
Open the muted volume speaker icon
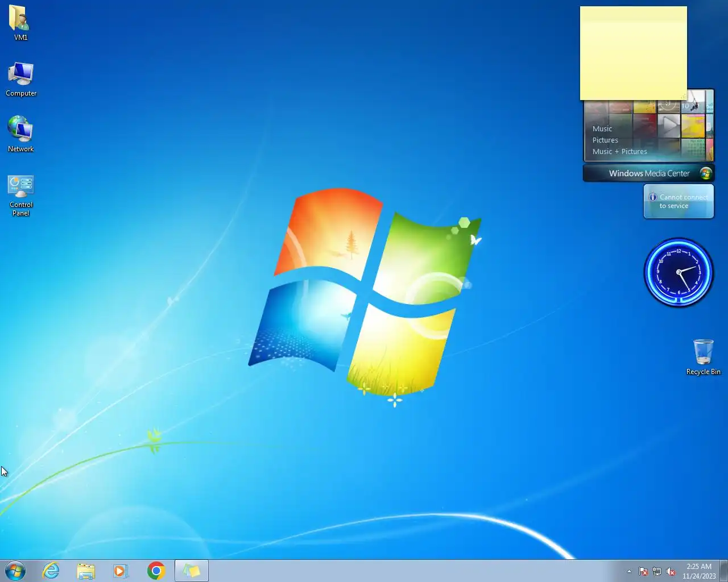[671, 572]
